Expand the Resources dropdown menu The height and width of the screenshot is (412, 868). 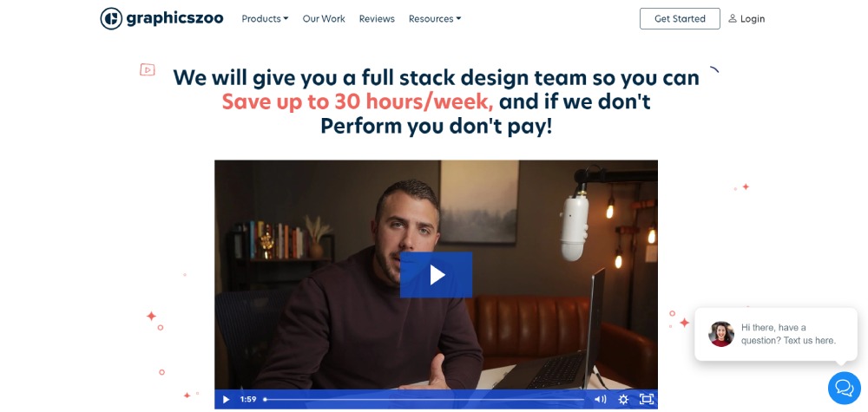(435, 19)
